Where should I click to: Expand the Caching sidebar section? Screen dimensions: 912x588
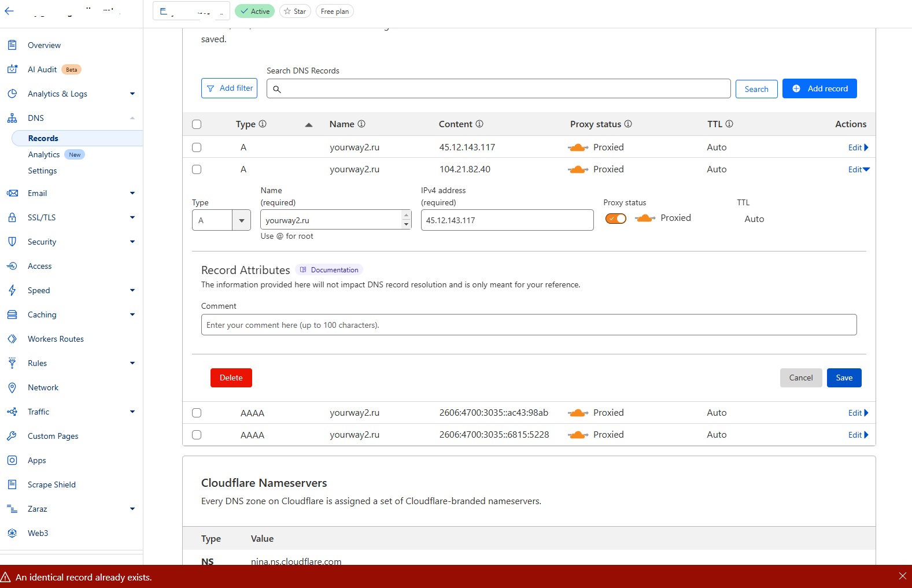[132, 315]
